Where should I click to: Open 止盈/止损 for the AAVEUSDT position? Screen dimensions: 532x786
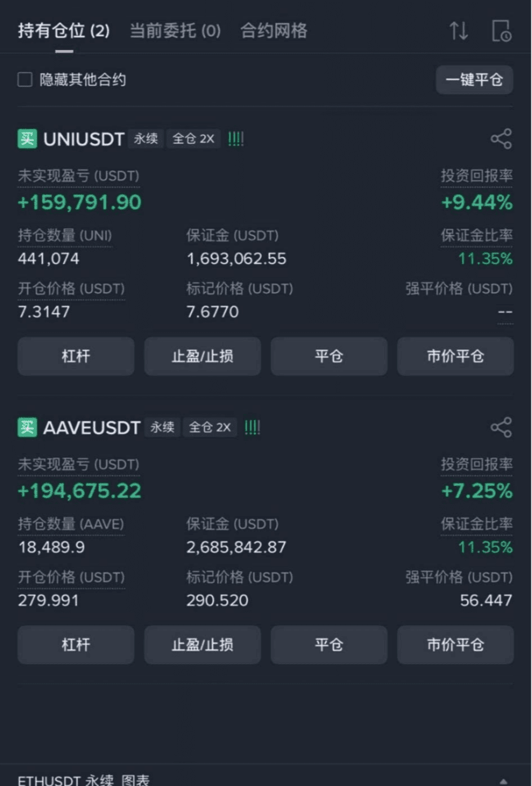coord(203,644)
